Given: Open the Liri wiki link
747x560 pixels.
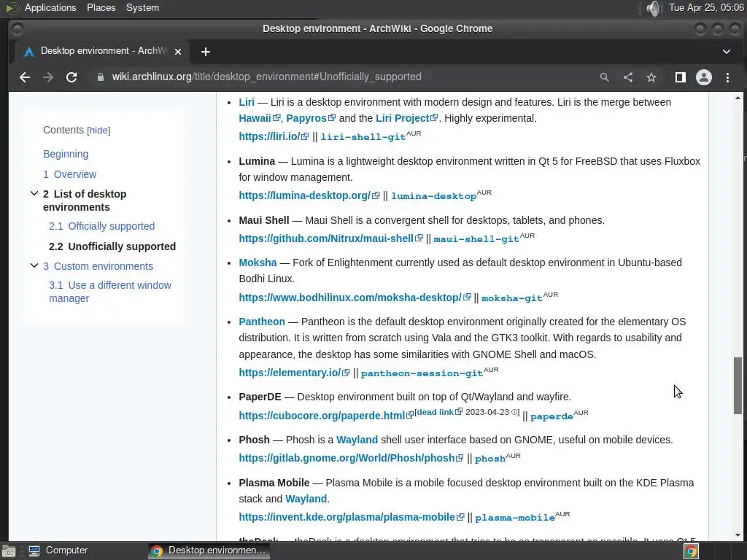Looking at the screenshot, I should click(247, 102).
